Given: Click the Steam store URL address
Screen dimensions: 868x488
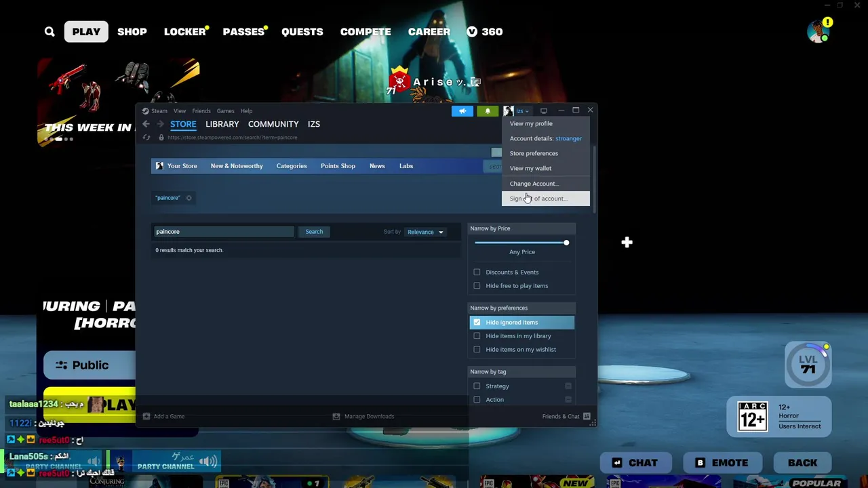Looking at the screenshot, I should [x=233, y=138].
